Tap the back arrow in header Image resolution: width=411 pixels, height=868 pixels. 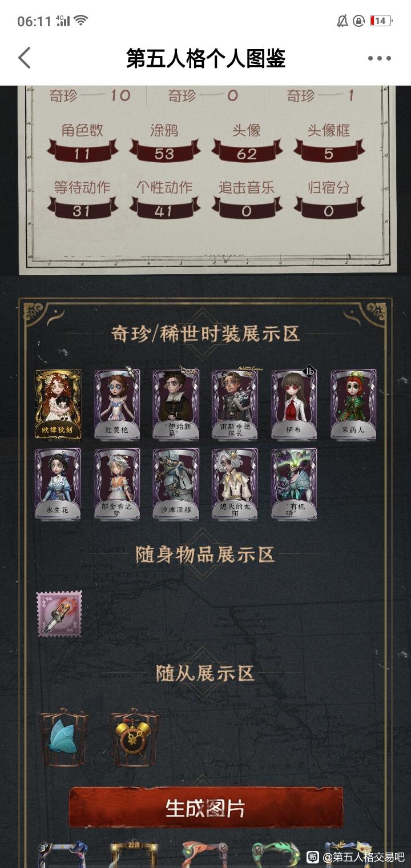pos(24,58)
